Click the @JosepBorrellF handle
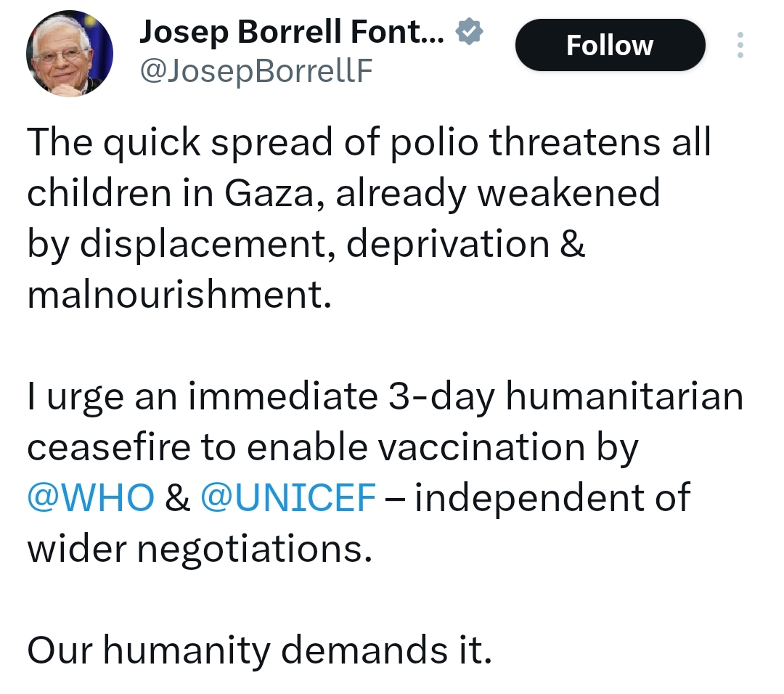The width and height of the screenshot is (784, 694). click(256, 71)
